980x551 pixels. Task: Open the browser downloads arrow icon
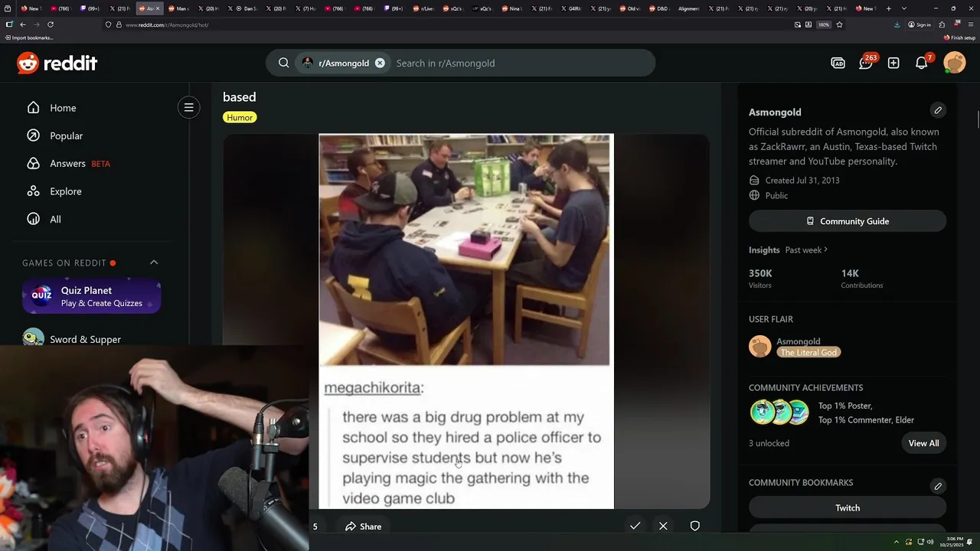click(x=897, y=24)
